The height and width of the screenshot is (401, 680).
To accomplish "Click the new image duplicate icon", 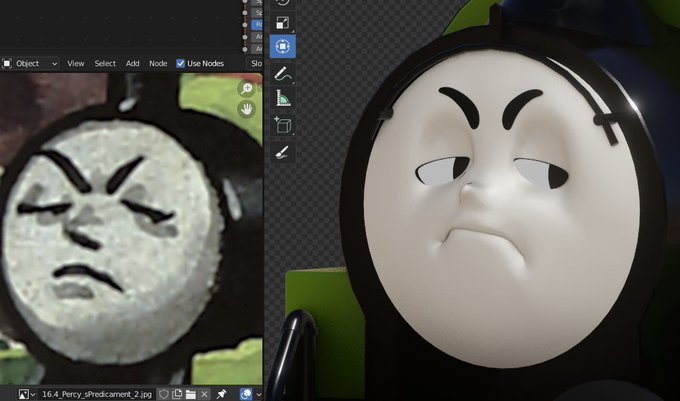I will (177, 394).
